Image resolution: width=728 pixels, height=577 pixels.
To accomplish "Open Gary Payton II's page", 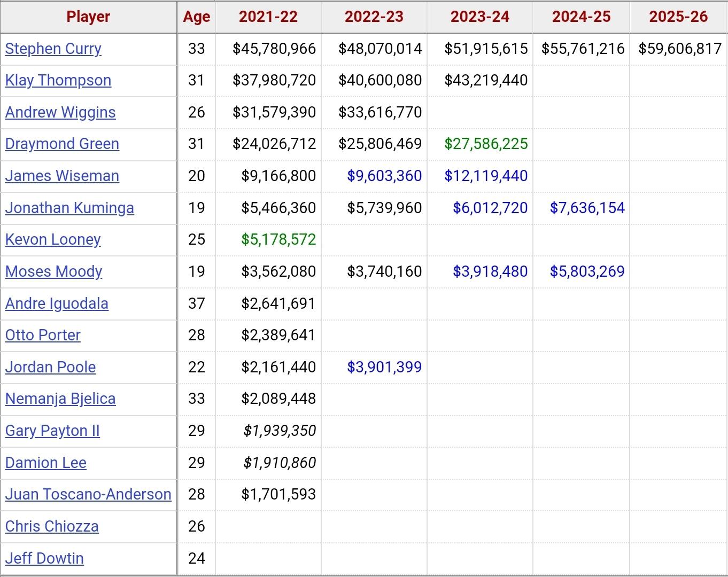I will pos(52,431).
